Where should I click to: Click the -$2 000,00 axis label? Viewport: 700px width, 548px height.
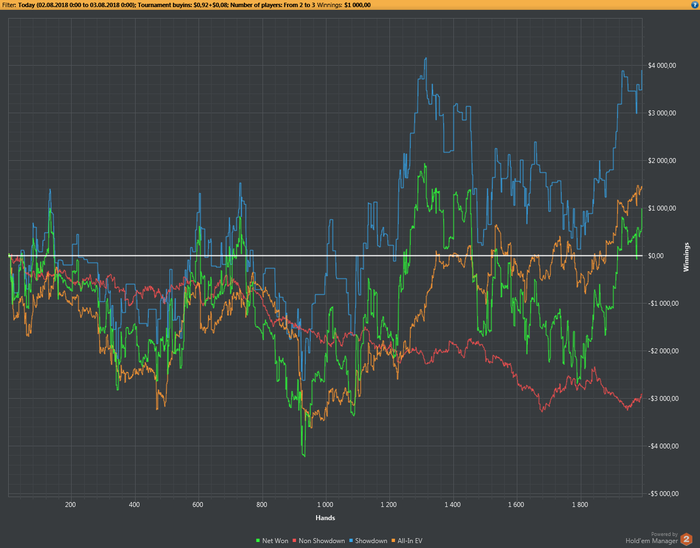(x=662, y=351)
